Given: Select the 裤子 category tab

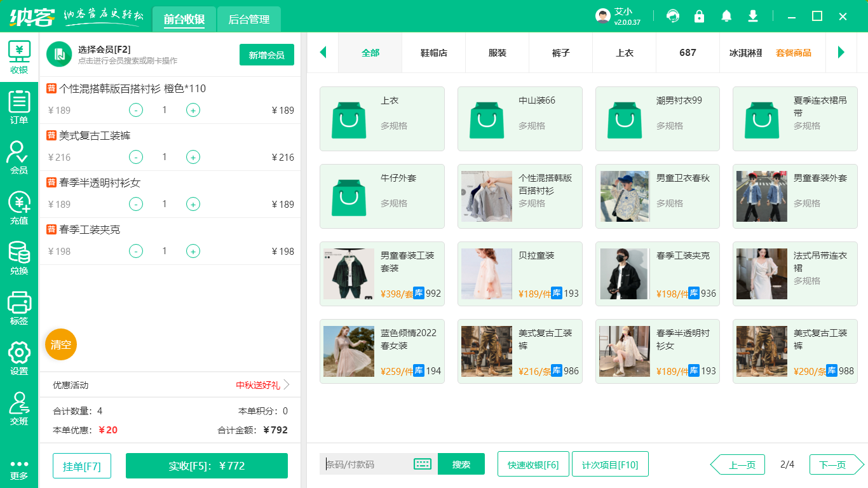Looking at the screenshot, I should (x=561, y=53).
